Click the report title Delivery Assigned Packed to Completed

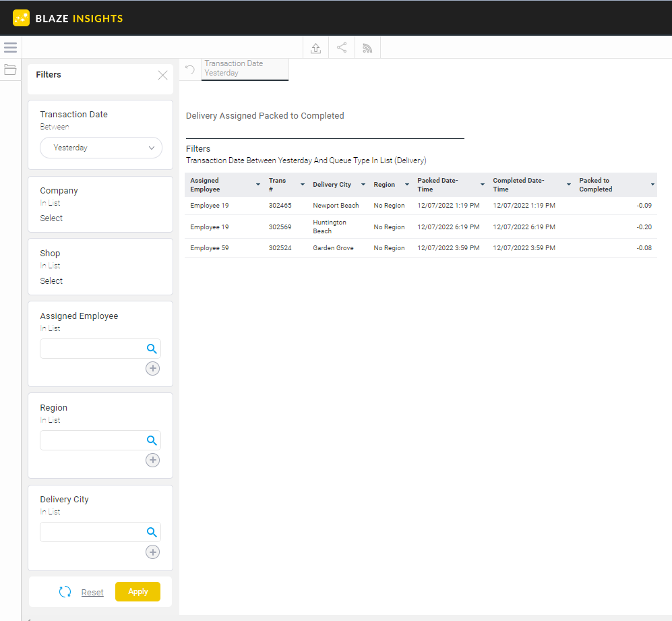coord(265,116)
